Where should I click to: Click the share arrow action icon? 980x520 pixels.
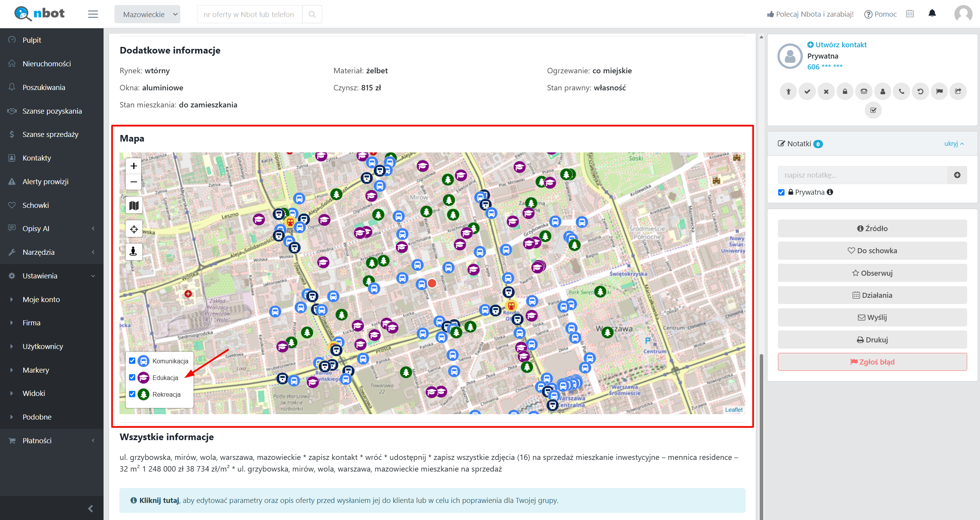[x=958, y=92]
